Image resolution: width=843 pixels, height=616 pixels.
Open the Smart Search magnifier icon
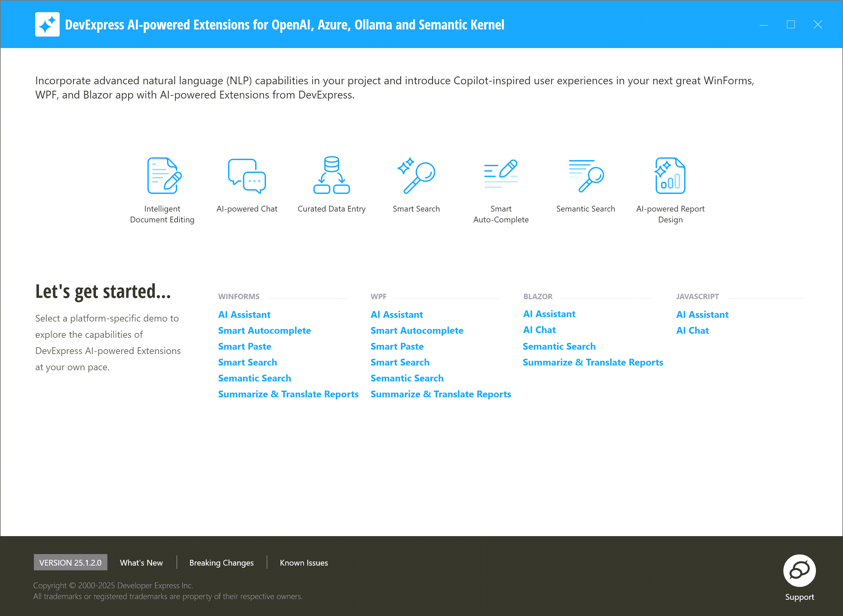click(x=416, y=175)
